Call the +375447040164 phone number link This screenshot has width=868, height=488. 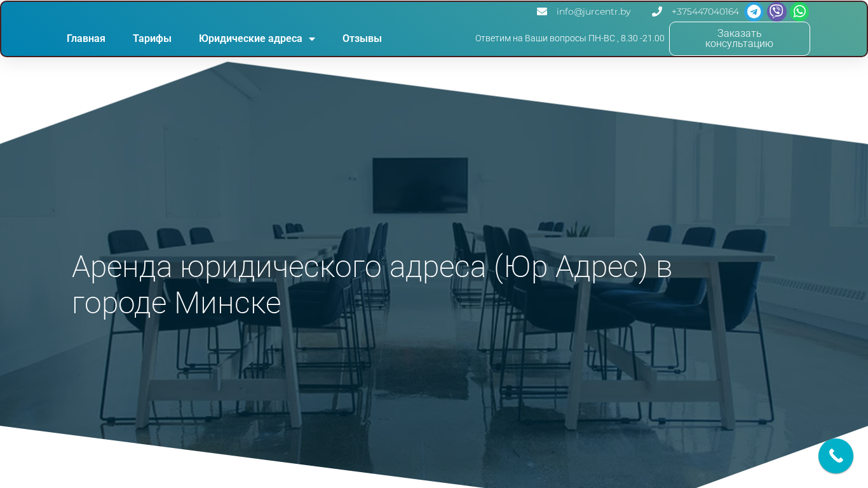tap(705, 11)
